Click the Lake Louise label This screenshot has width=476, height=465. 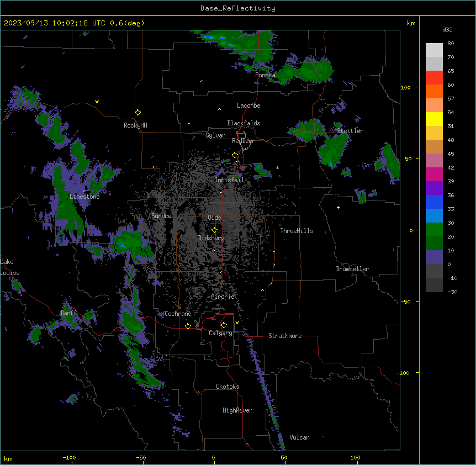click(x=10, y=267)
